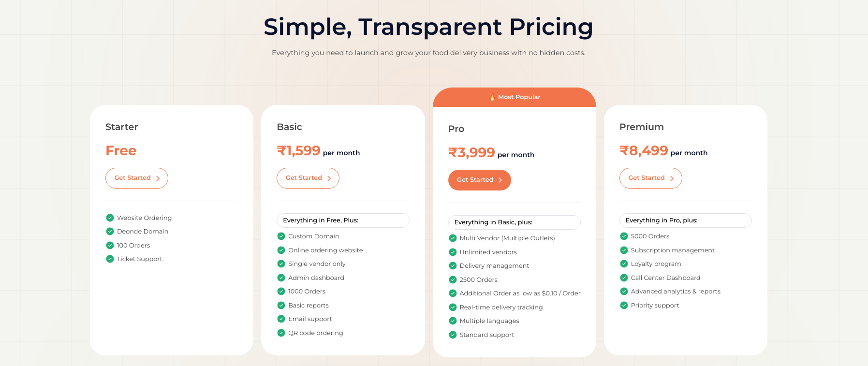Click the Most Popular orange banner
The width and height of the screenshot is (868, 366).
[515, 97]
